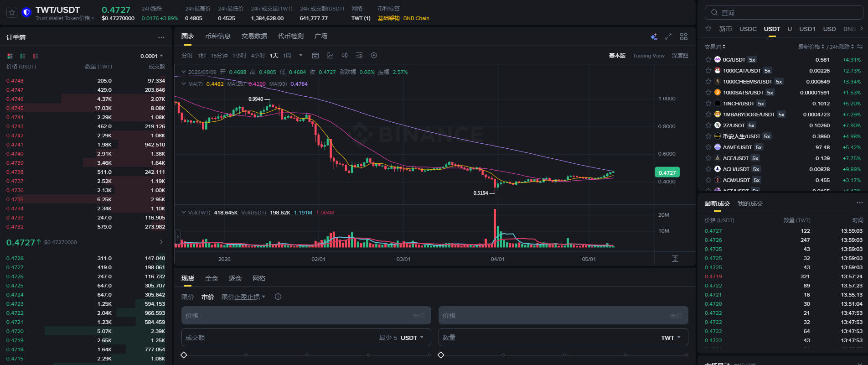
Task: Open the technical indicators icon
Action: point(330,56)
